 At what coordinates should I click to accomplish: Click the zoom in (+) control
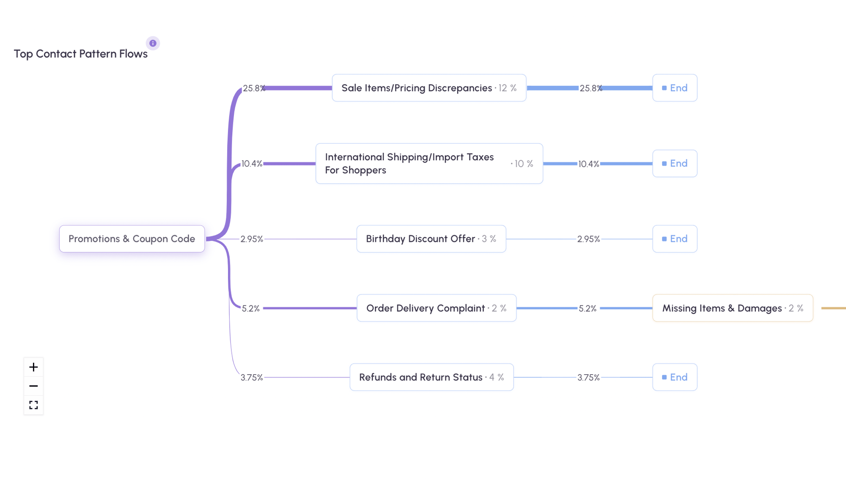pyautogui.click(x=33, y=367)
